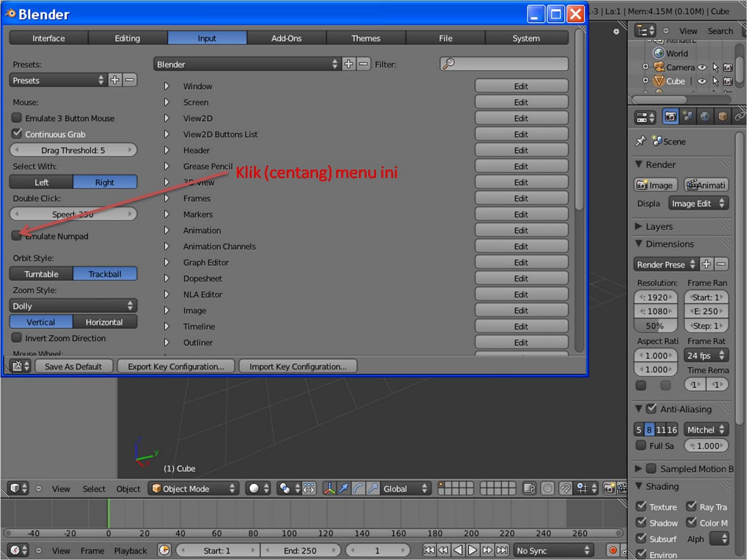Enable Invert Zoom Direction
Image resolution: width=747 pixels, height=560 pixels.
pyautogui.click(x=17, y=337)
